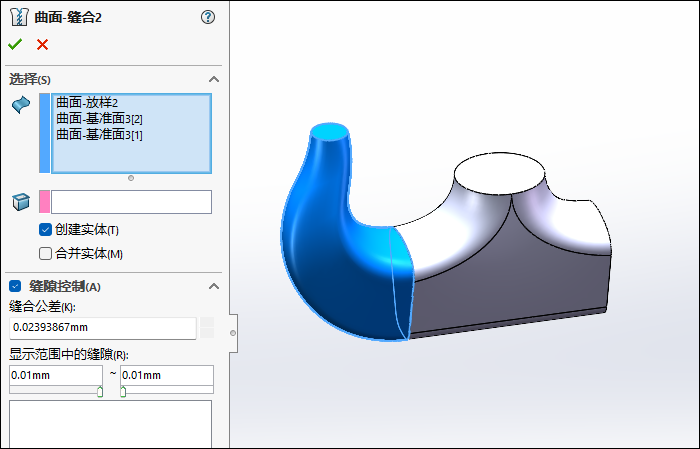Click the surfaces-to-knit selection icon

coord(20,105)
